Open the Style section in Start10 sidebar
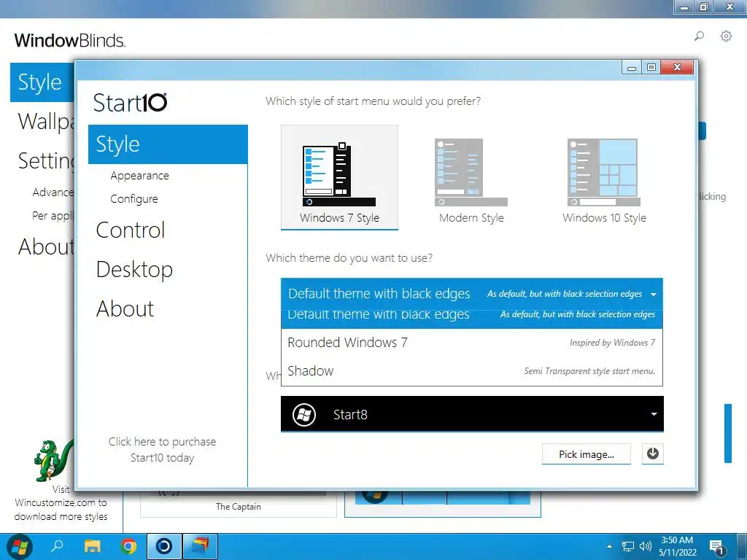This screenshot has width=747, height=560. click(x=168, y=144)
